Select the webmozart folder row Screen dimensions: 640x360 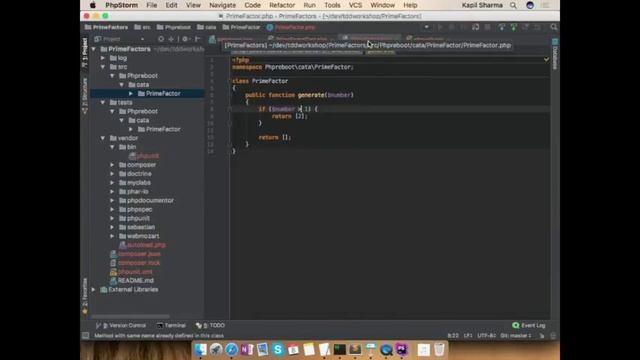(x=147, y=236)
